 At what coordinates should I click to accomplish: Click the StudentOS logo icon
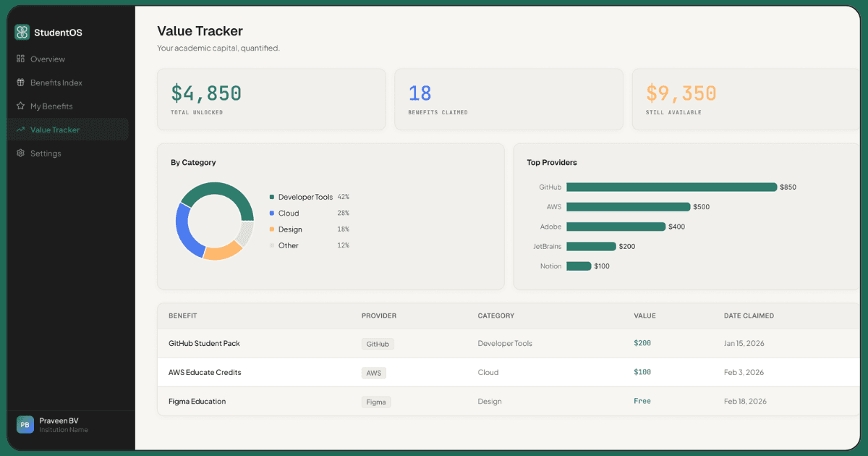click(x=22, y=32)
